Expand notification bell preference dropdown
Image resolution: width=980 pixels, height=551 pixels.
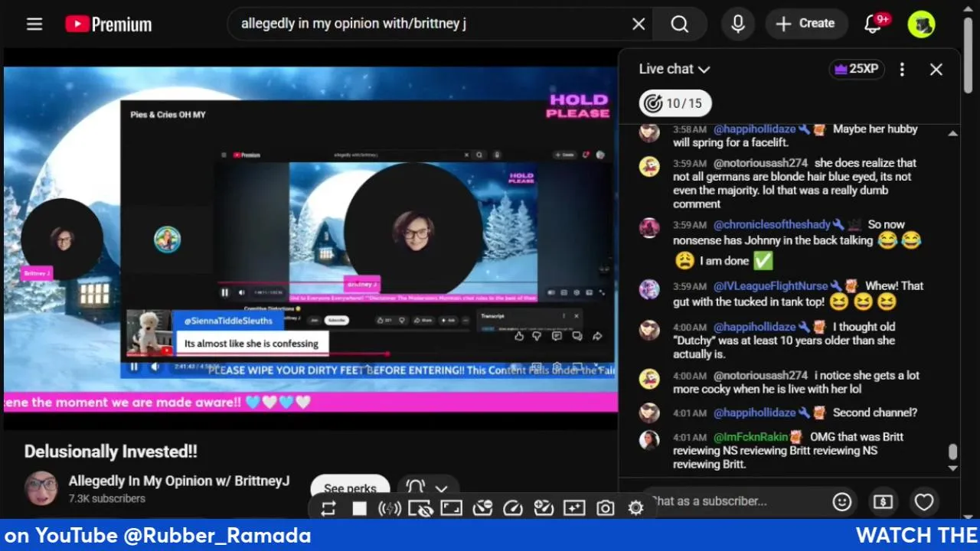[426, 488]
